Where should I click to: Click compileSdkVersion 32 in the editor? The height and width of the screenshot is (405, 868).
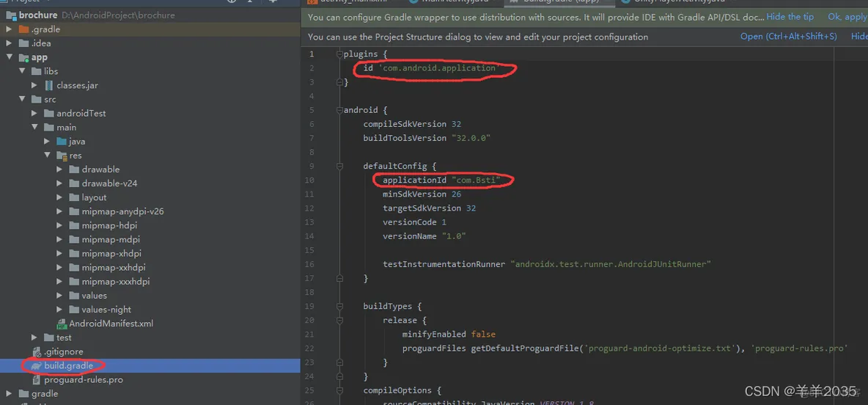click(413, 123)
